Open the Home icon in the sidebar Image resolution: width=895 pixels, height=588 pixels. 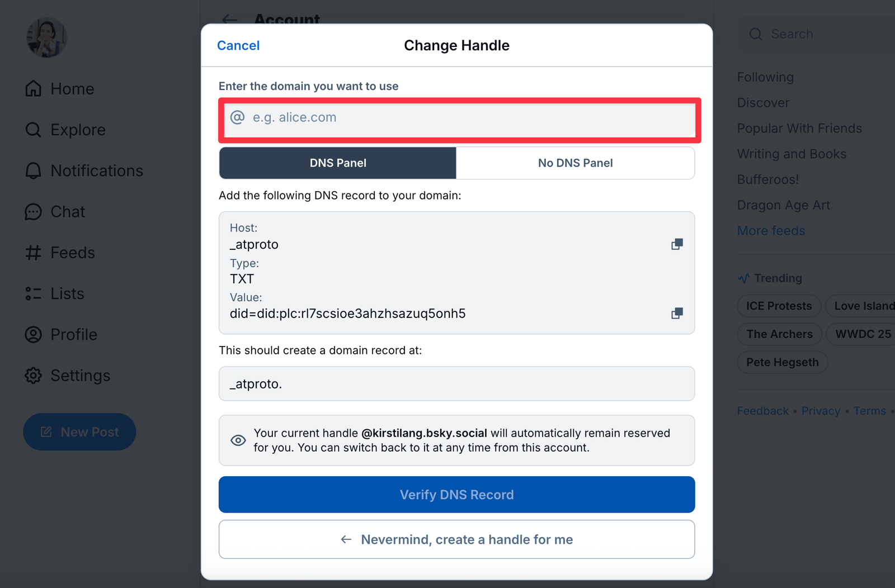[34, 88]
